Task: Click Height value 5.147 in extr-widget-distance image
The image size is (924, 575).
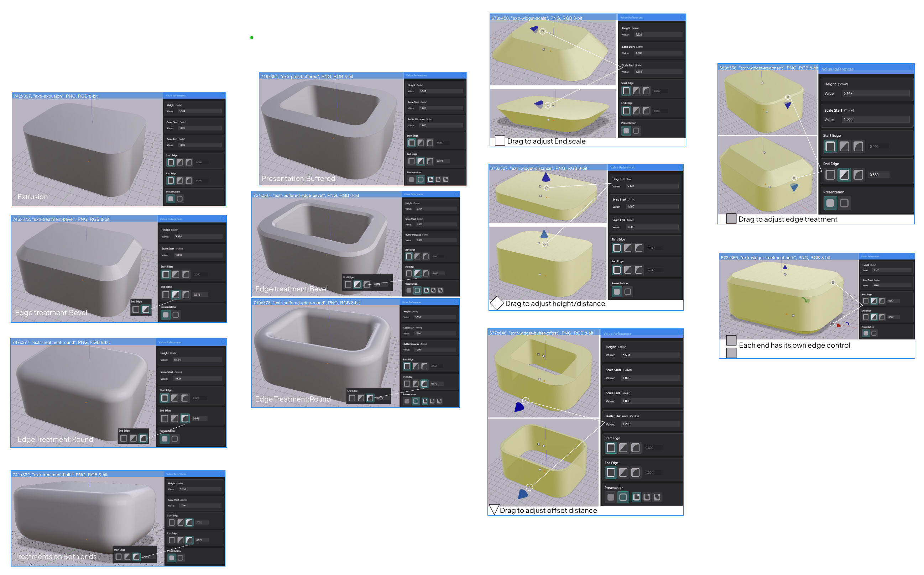Action: click(x=652, y=186)
